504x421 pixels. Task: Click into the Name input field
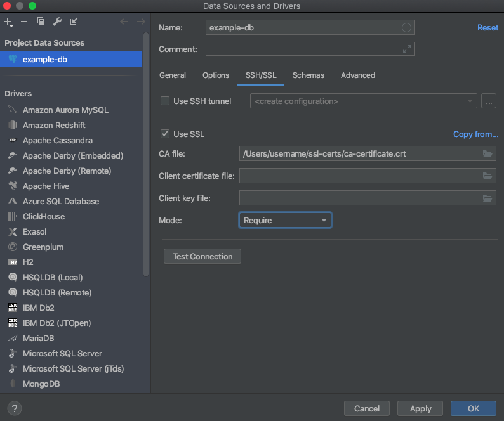pos(310,28)
